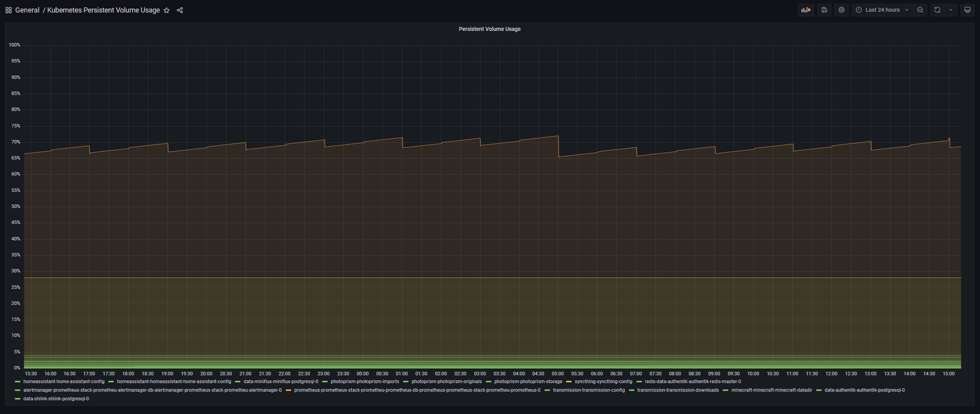The width and height of the screenshot is (980, 414).
Task: Refresh the dashboard
Action: pos(937,10)
